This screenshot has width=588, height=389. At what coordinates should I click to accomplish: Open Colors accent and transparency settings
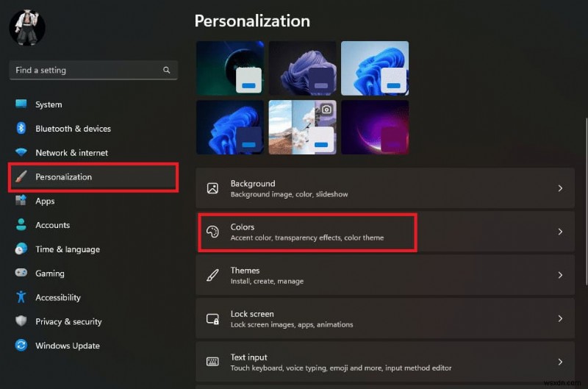pos(385,232)
